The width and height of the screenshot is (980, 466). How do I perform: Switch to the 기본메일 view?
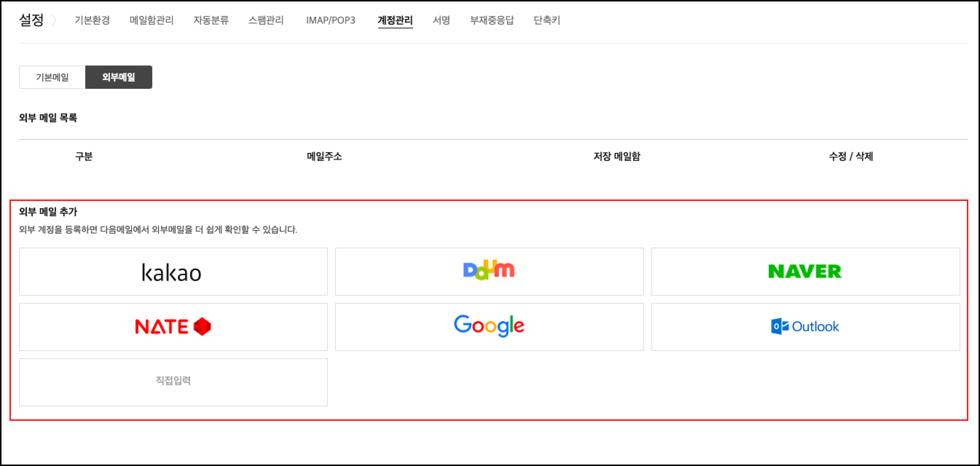point(52,77)
